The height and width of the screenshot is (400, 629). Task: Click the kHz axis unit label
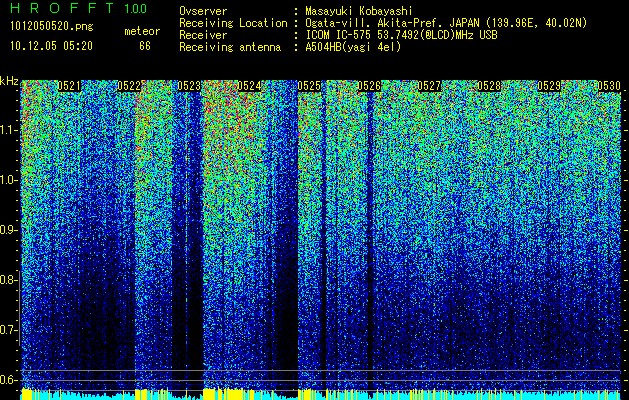pyautogui.click(x=9, y=81)
